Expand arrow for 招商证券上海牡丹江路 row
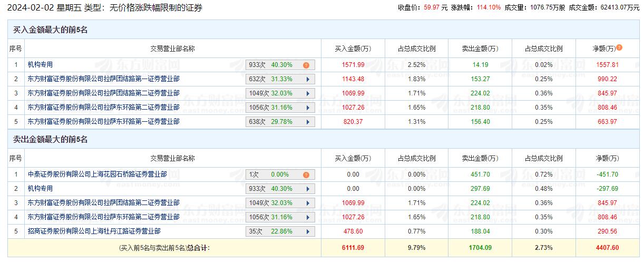 point(307,231)
